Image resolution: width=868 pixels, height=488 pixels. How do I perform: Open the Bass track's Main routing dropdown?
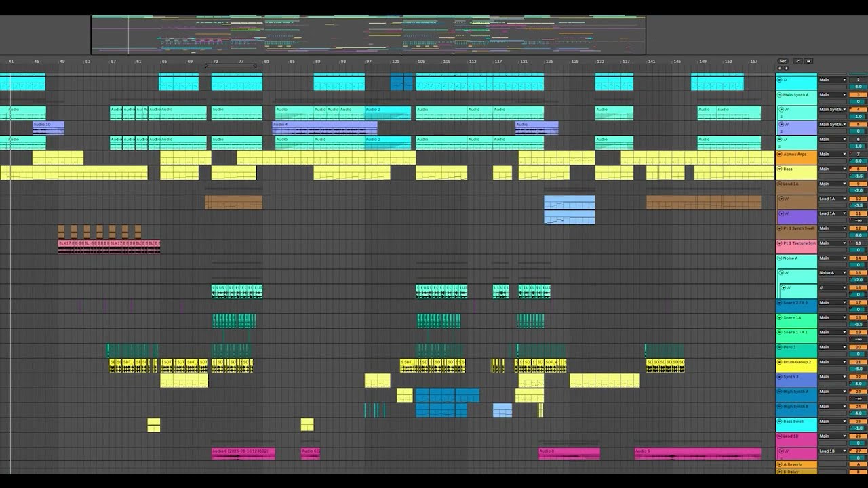click(x=833, y=169)
